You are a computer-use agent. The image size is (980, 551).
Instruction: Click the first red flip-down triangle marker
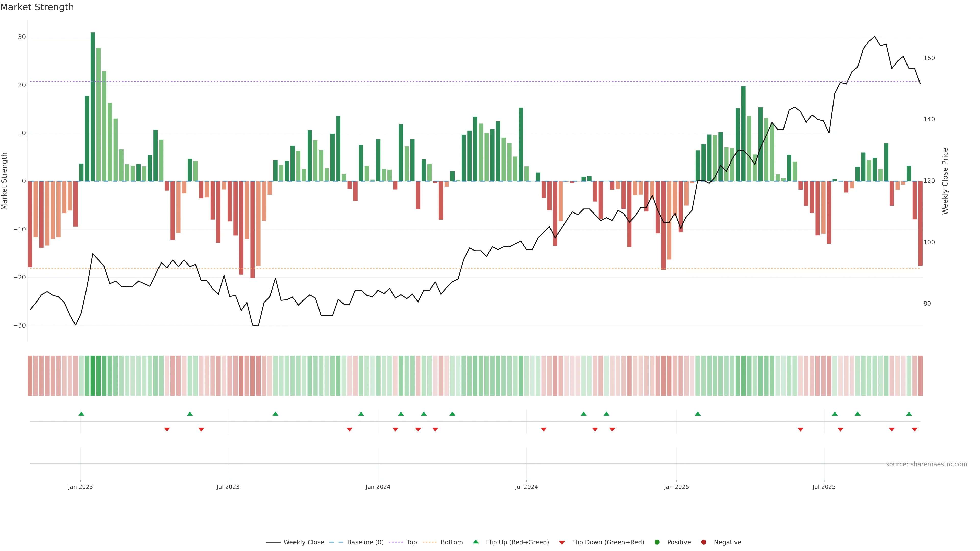click(x=167, y=429)
